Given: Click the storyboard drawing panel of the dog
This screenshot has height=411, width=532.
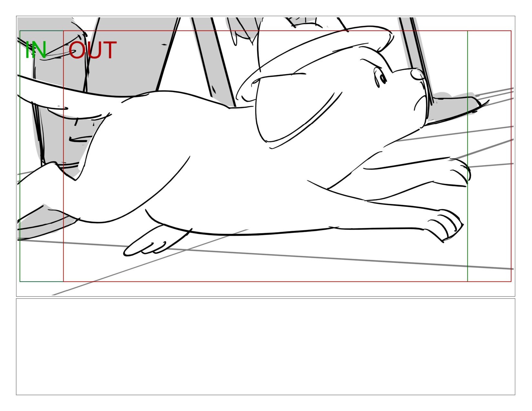Looking at the screenshot, I should pos(265,156).
